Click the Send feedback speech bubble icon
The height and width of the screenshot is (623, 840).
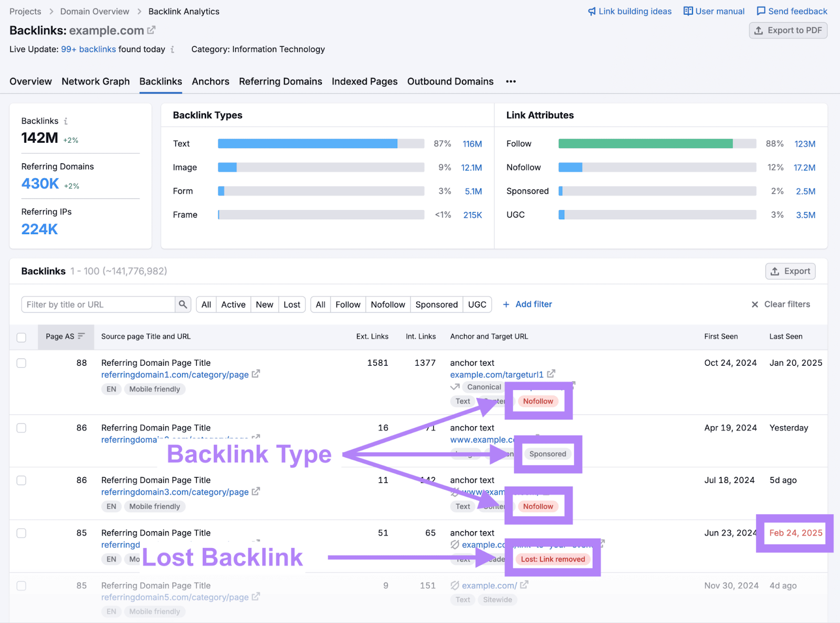[x=762, y=11]
